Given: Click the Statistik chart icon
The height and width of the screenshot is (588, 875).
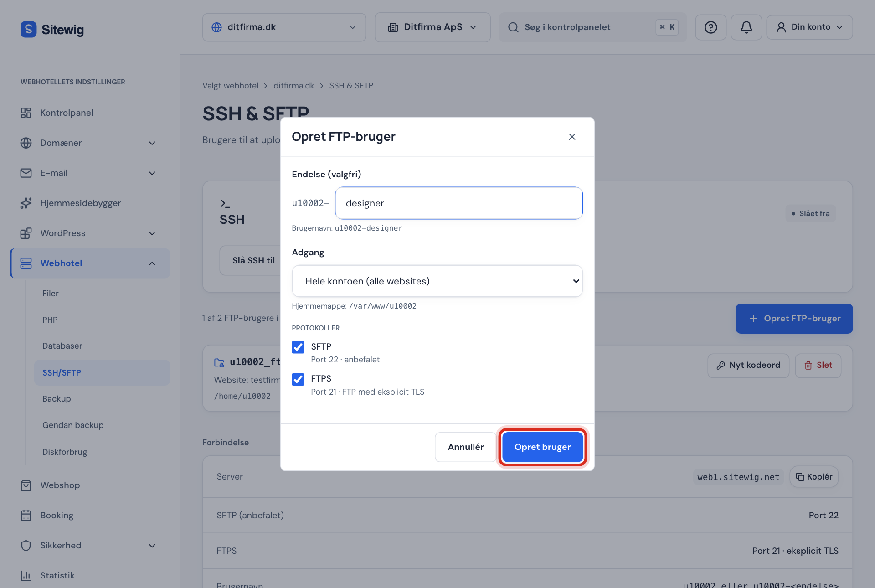Looking at the screenshot, I should pyautogui.click(x=26, y=575).
